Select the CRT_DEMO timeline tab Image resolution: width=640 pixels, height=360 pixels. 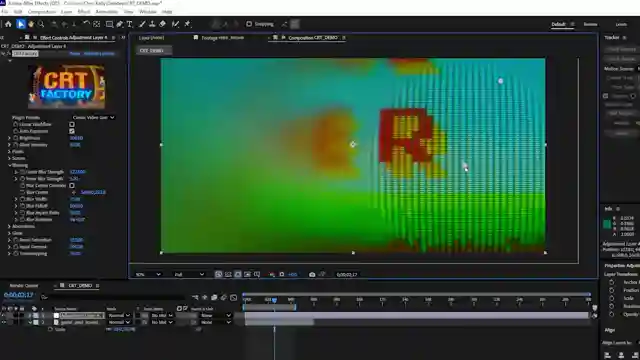(80, 286)
